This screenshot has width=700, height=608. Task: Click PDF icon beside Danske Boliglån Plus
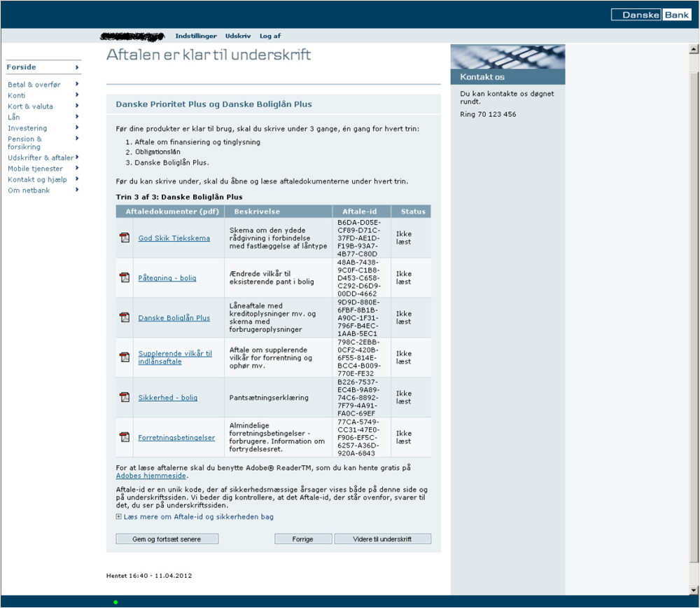[125, 317]
